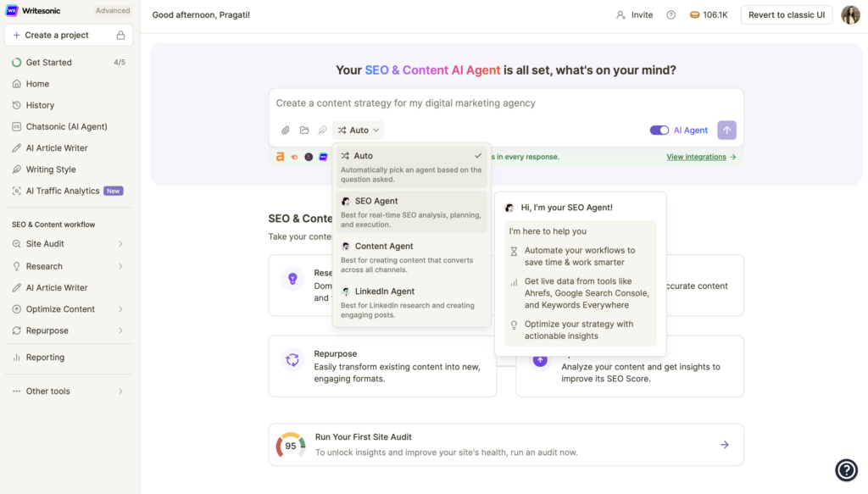The height and width of the screenshot is (494, 868).
Task: Select LinkedIn Agent from the menu
Action: (411, 303)
